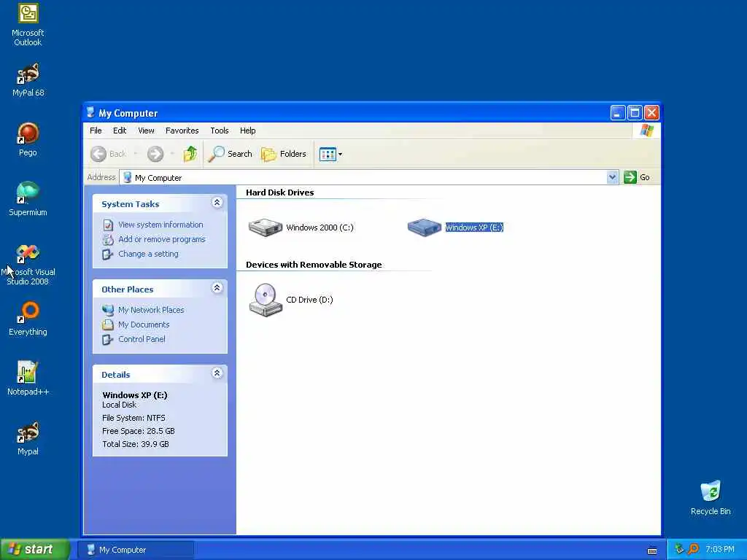Click the taskbar clock showing 7:03 PM
Image resolution: width=747 pixels, height=560 pixels.
[720, 550]
